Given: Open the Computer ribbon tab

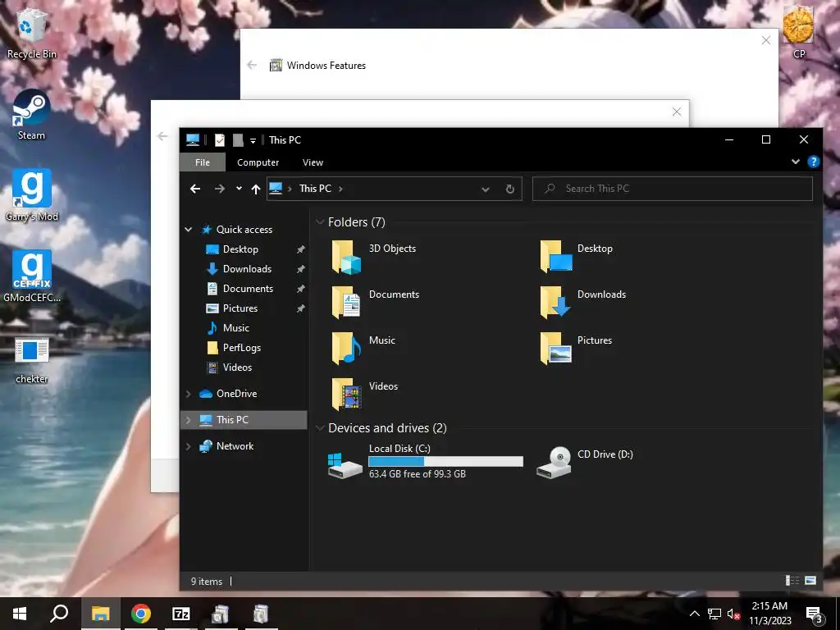Looking at the screenshot, I should coord(258,162).
